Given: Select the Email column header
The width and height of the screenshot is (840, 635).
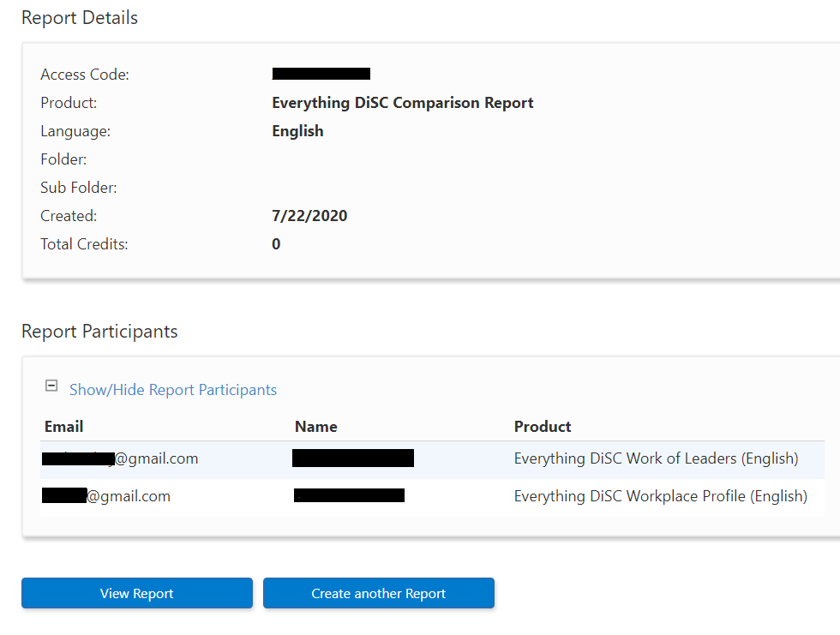Looking at the screenshot, I should point(63,427).
